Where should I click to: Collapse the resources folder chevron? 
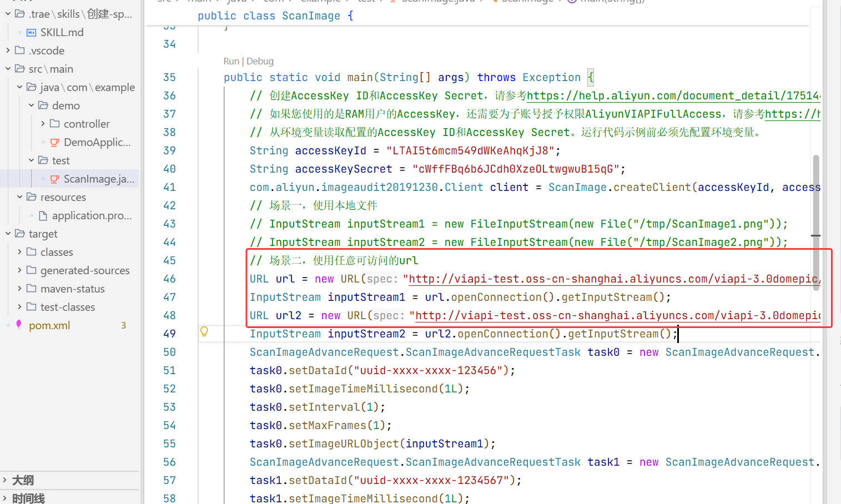[x=19, y=197]
